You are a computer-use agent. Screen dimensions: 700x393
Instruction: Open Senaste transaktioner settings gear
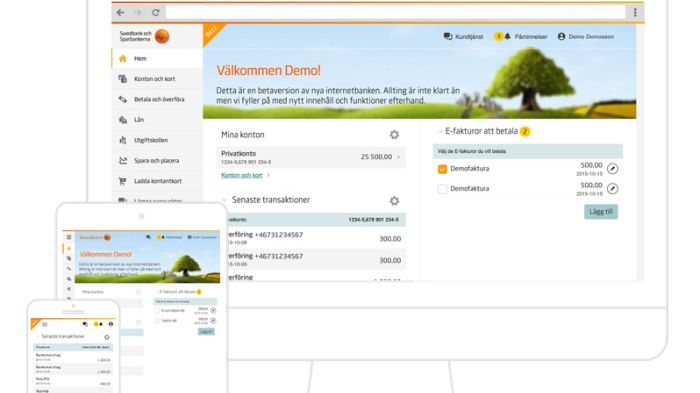(x=394, y=201)
